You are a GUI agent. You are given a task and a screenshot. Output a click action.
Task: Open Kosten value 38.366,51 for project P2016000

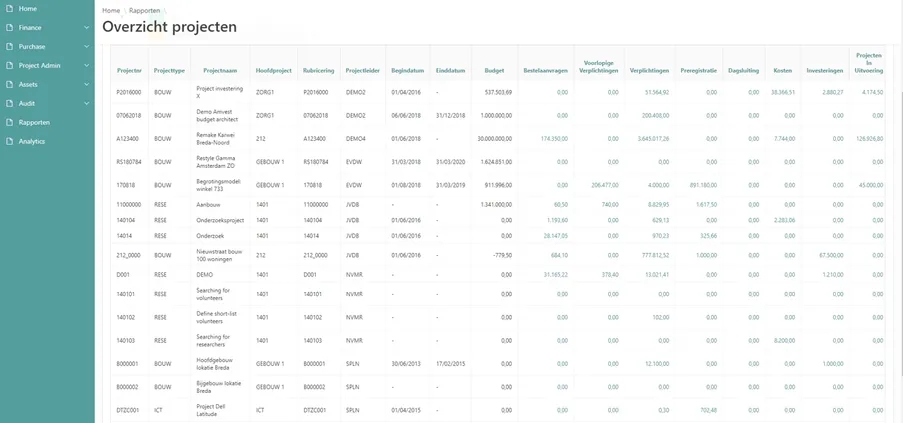[x=782, y=92]
